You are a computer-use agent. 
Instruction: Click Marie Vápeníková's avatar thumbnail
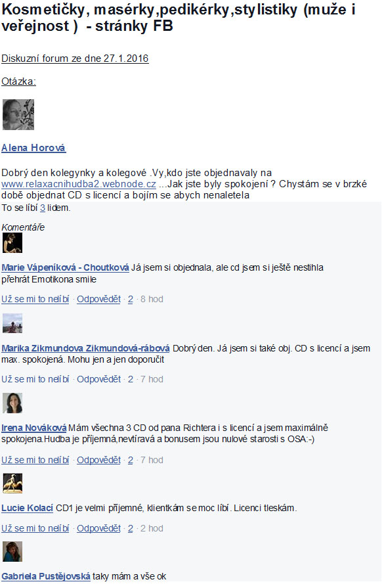point(12,242)
